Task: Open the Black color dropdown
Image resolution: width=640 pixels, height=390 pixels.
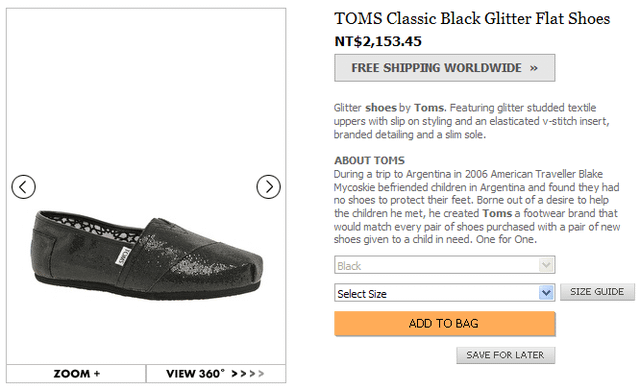Action: (444, 265)
